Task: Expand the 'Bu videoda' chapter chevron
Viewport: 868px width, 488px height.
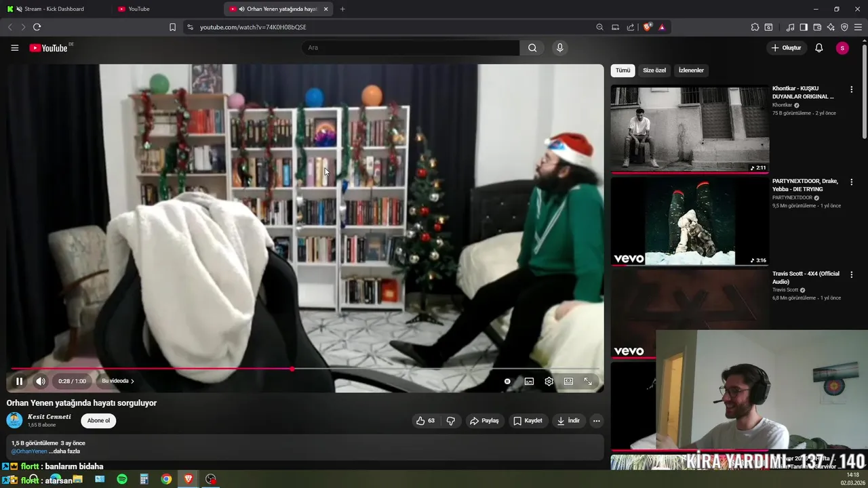Action: pyautogui.click(x=132, y=382)
